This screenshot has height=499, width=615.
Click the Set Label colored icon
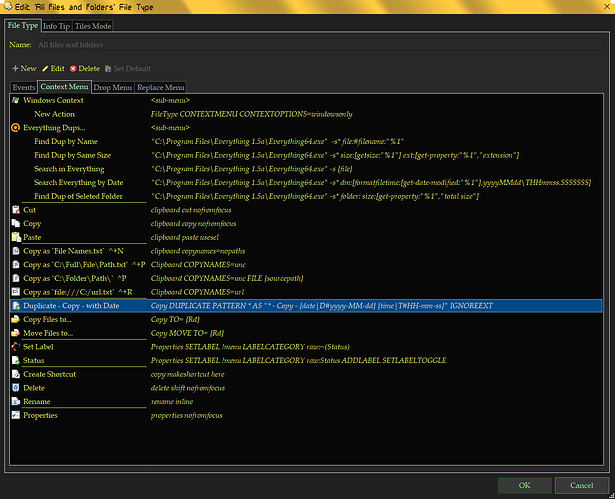(x=15, y=346)
